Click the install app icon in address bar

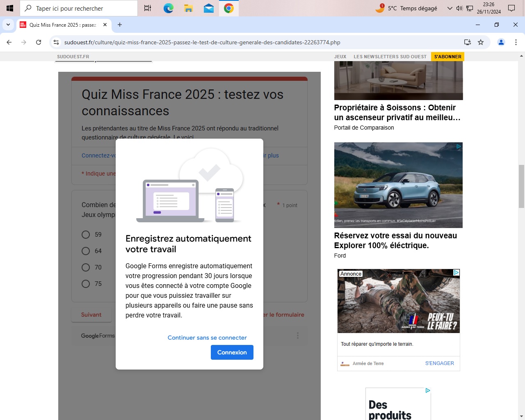(x=467, y=42)
